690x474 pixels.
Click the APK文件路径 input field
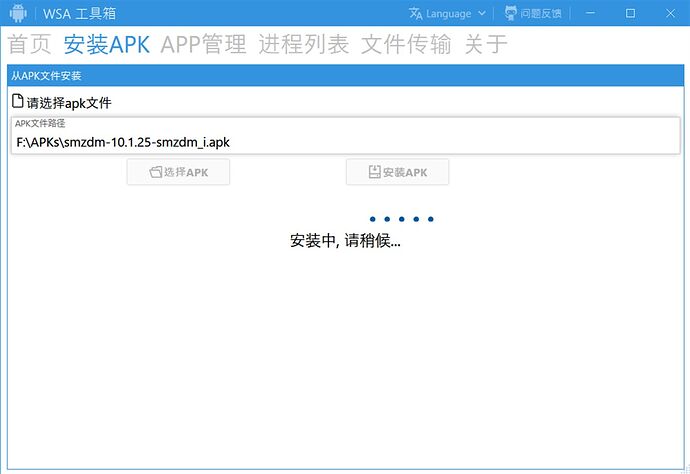point(345,136)
